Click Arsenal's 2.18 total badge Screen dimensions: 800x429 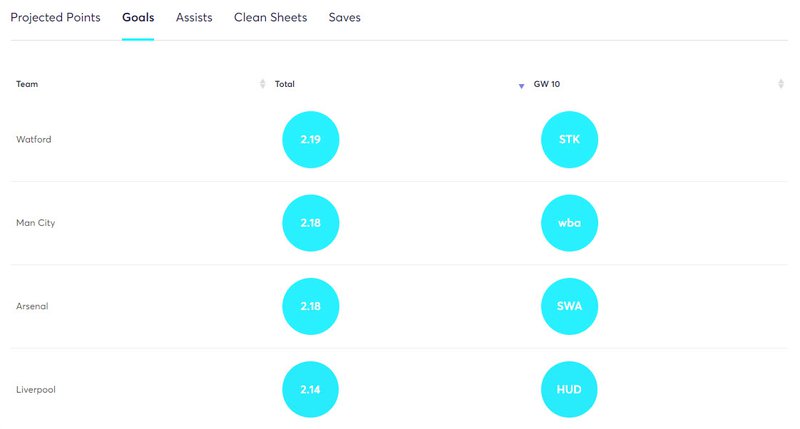pyautogui.click(x=310, y=306)
